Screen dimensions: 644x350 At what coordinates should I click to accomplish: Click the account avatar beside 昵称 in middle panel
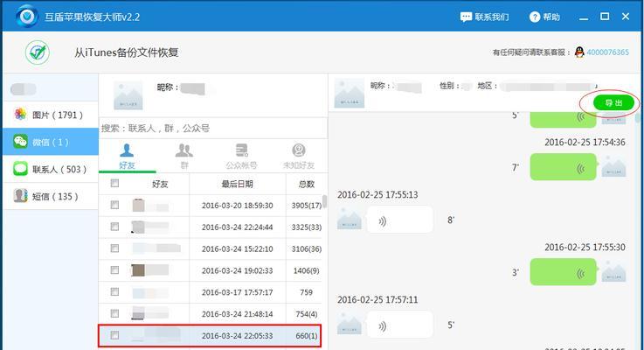(x=128, y=95)
